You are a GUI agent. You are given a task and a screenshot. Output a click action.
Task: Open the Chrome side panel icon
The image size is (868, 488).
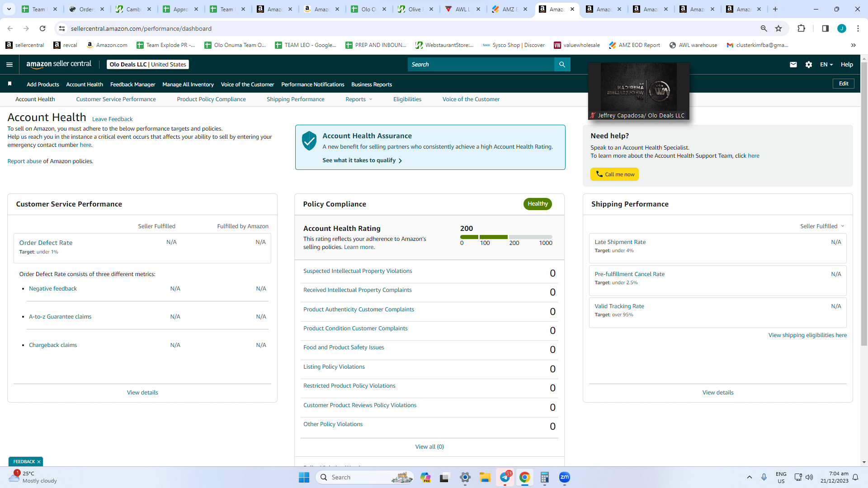click(825, 28)
